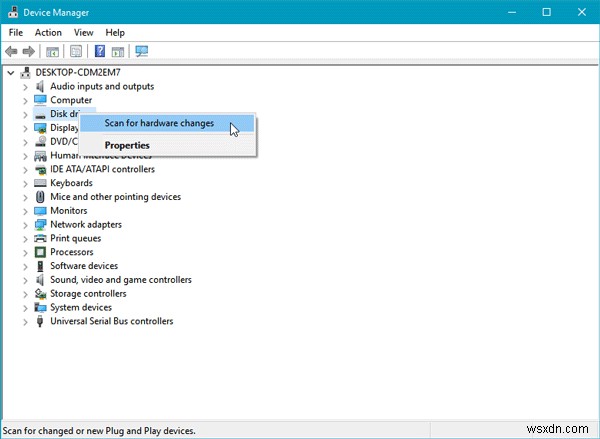Expand the Keyboards category arrow
This screenshot has height=439, width=600.
click(x=25, y=184)
